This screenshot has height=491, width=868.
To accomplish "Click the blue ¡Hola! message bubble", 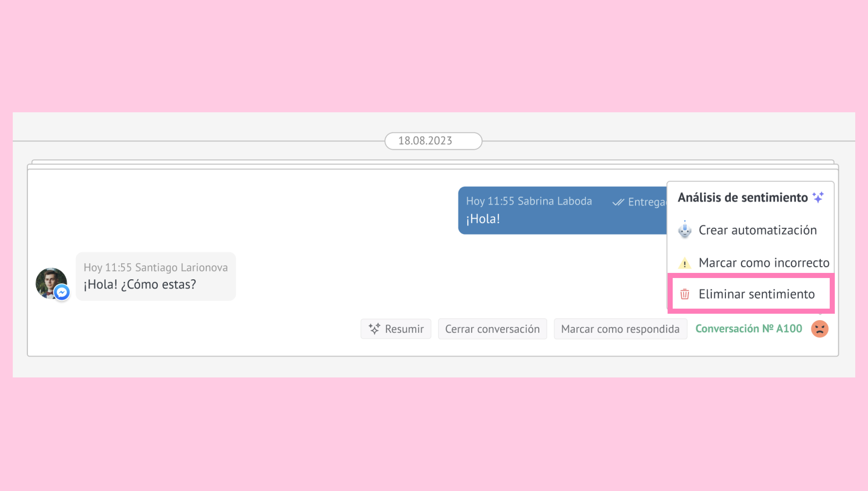I will tap(562, 210).
